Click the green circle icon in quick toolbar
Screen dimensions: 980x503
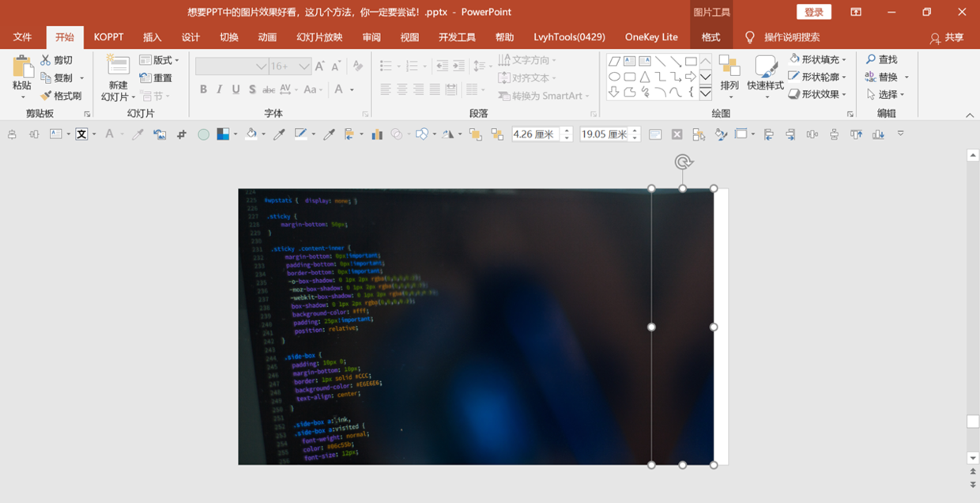(203, 134)
